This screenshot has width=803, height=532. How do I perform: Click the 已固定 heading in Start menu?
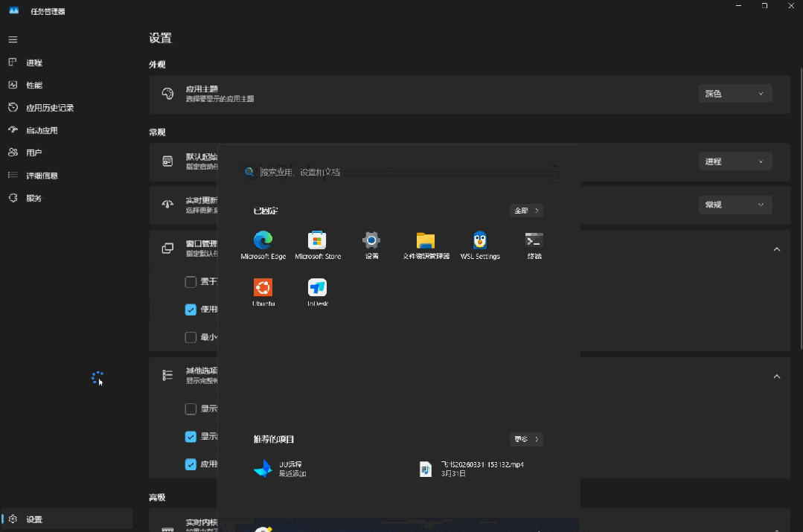[x=265, y=211]
